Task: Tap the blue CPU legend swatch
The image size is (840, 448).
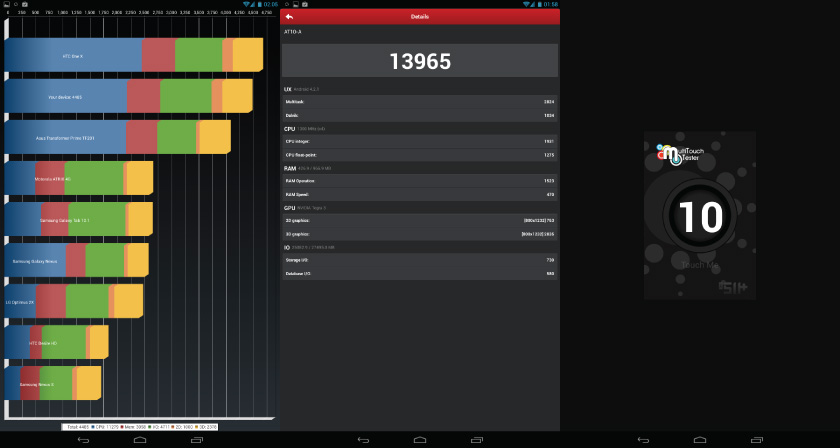Action: coord(93,427)
